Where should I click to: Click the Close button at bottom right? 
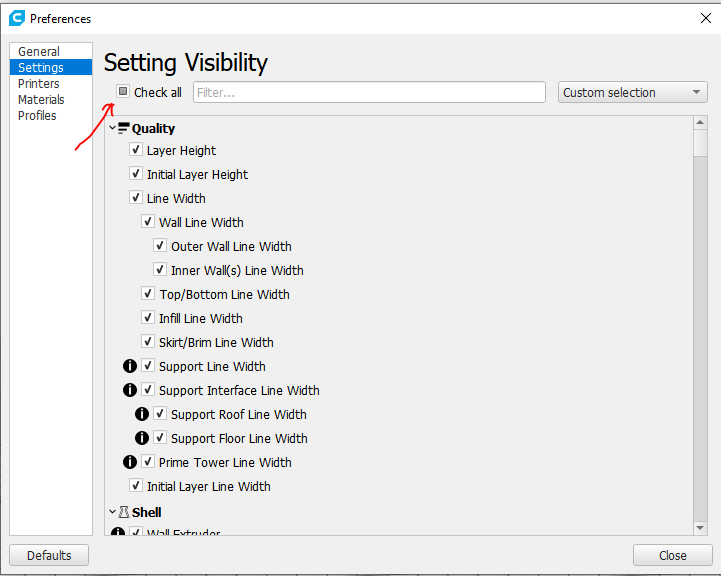[672, 555]
